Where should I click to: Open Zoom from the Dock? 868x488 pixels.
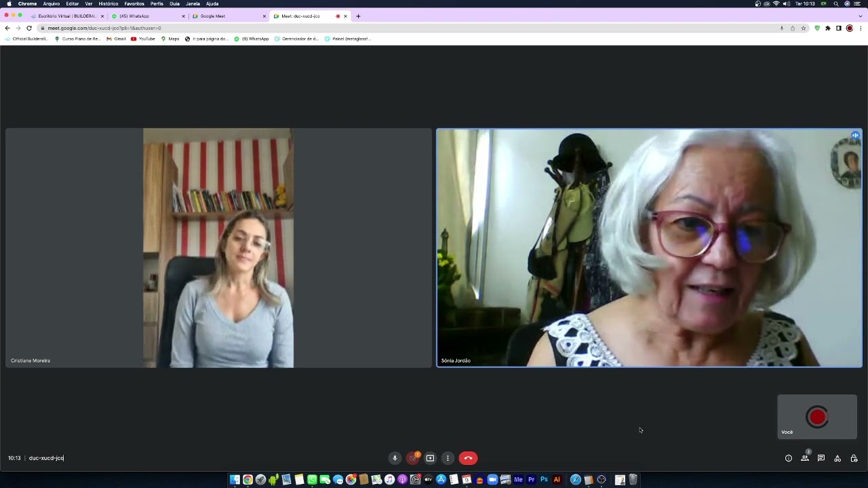pyautogui.click(x=492, y=479)
